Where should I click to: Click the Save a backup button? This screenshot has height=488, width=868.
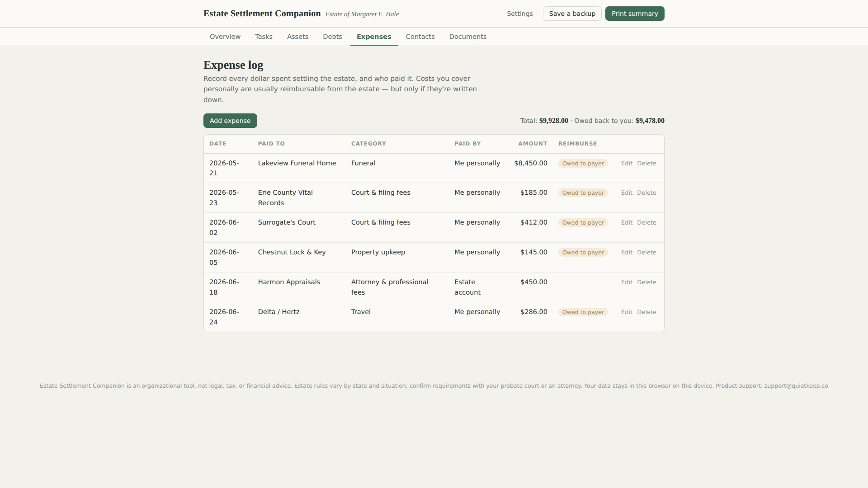point(572,14)
